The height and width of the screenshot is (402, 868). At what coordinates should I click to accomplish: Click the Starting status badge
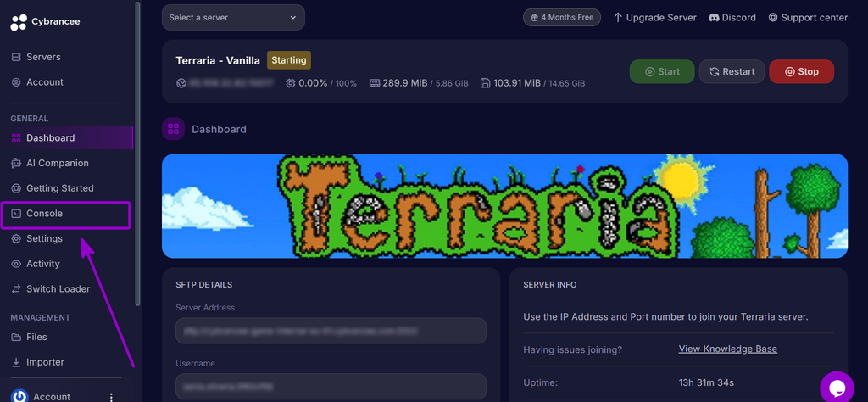point(289,60)
